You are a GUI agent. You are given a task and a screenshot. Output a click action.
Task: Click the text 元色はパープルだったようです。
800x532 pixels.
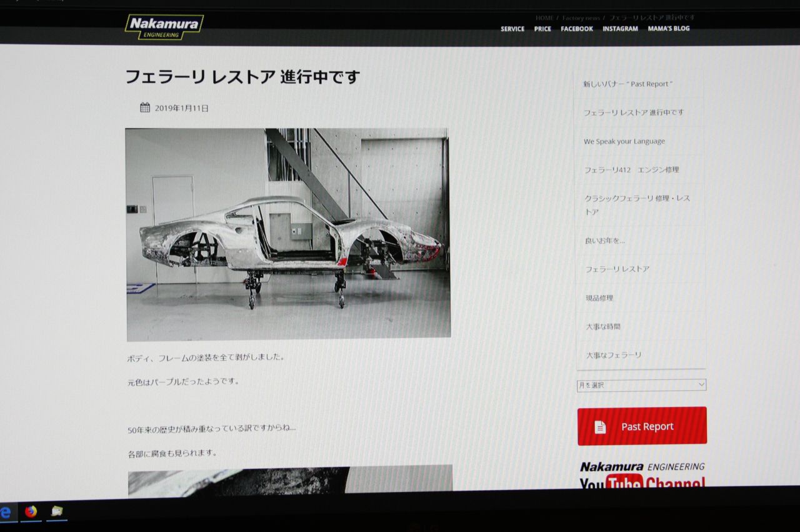coord(184,381)
